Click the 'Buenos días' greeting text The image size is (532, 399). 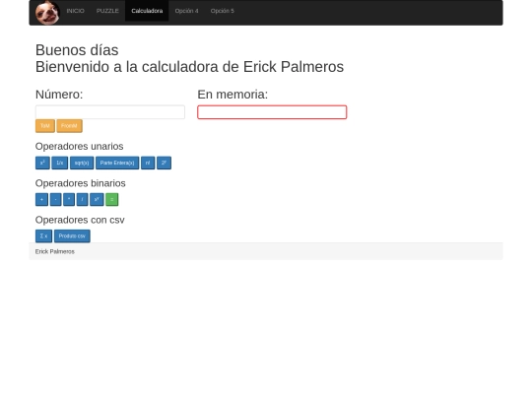tap(77, 50)
